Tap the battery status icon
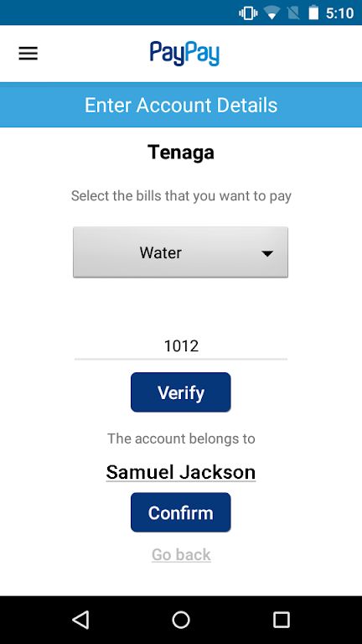This screenshot has height=644, width=362. [313, 13]
